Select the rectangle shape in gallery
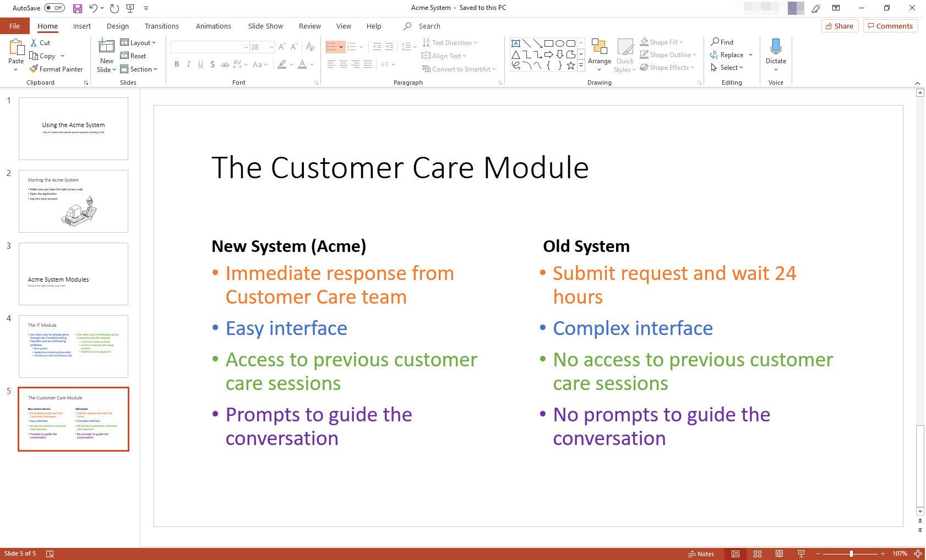The image size is (926, 560). coord(549,43)
